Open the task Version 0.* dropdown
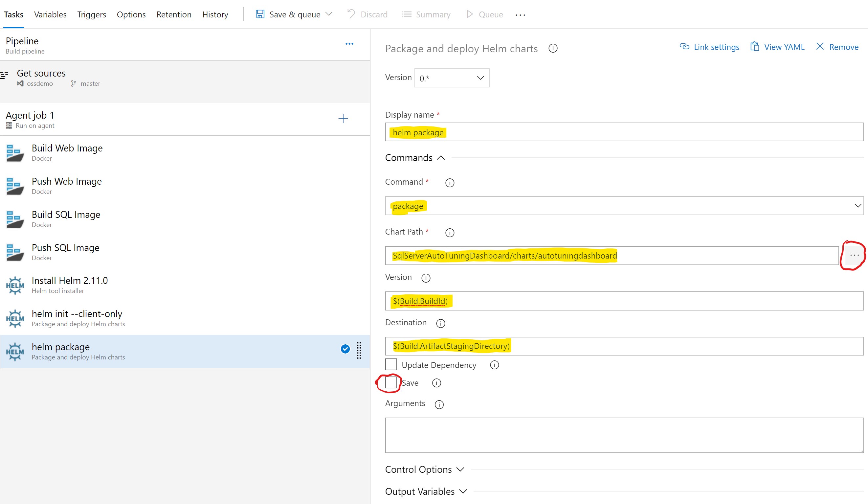Screen dimensions: 868x504 tap(452, 78)
